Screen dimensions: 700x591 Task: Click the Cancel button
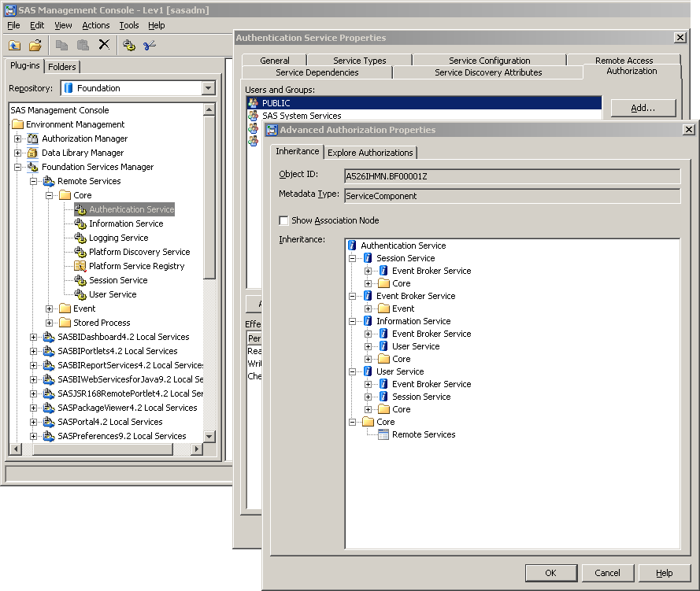click(x=607, y=573)
